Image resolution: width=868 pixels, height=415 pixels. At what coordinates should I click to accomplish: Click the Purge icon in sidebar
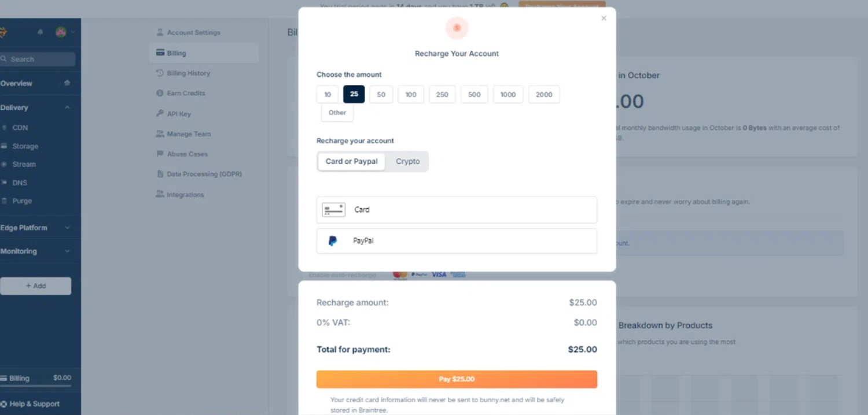click(3, 201)
